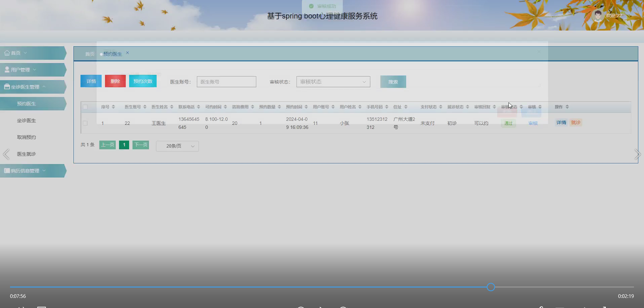644x308 pixels.
Task: Open the 首页 home icon in sidebar
Action: point(7,53)
